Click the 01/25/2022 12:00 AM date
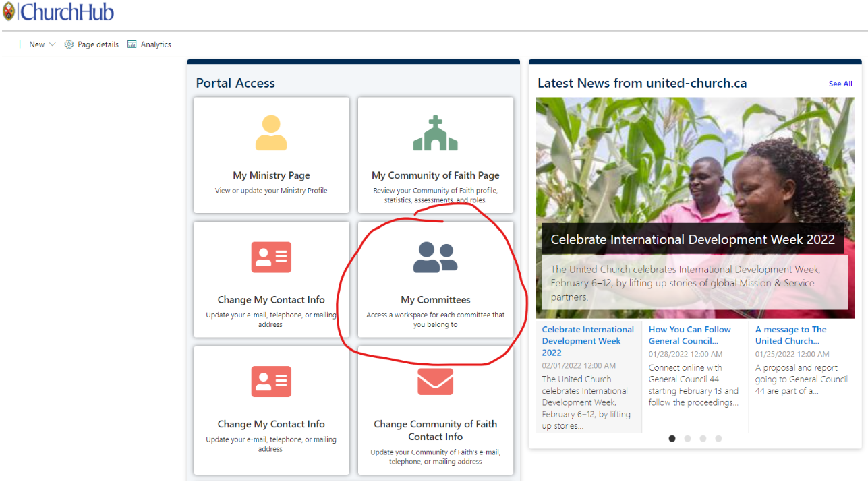Image resolution: width=868 pixels, height=486 pixels. (792, 354)
